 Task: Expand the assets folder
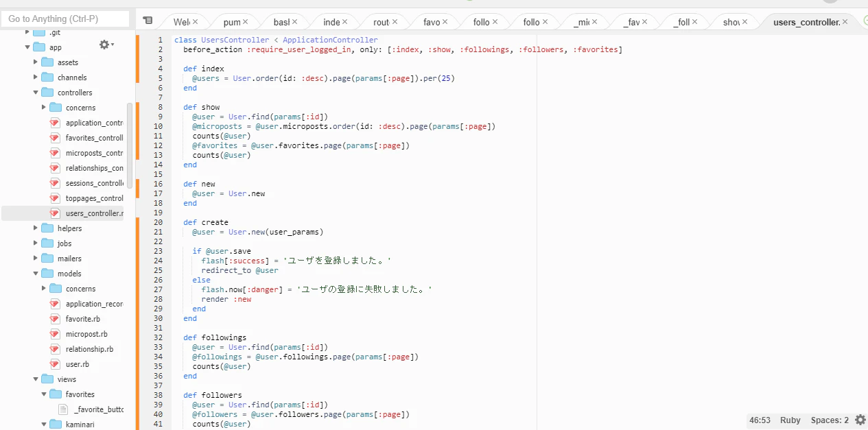coord(36,62)
